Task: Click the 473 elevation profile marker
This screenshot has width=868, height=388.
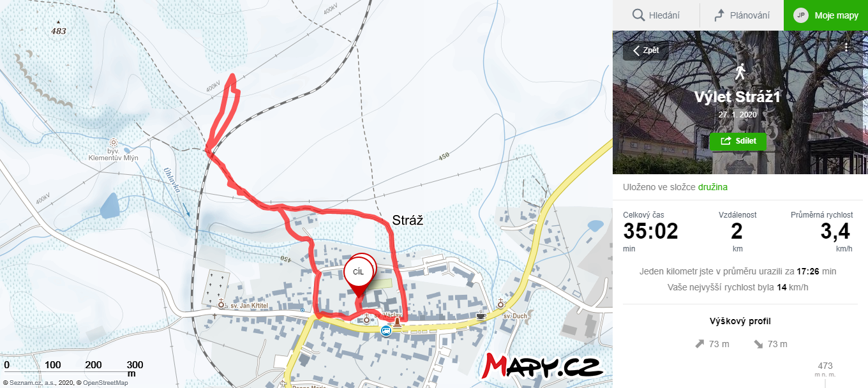Action: 825,366
